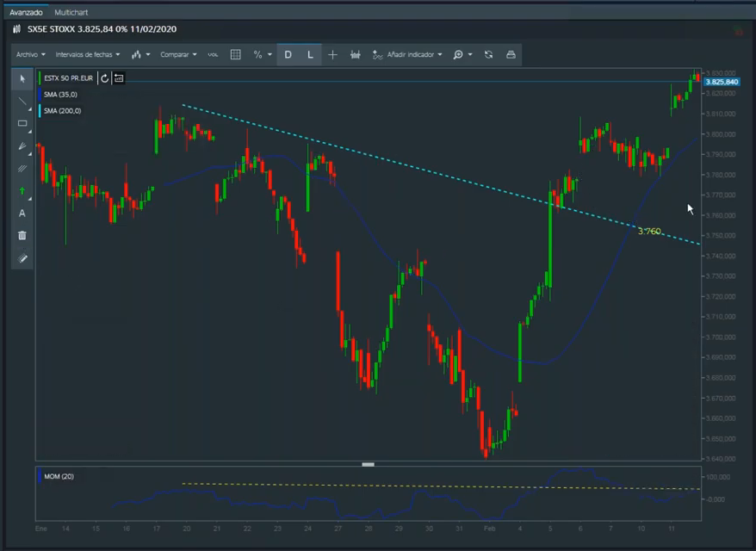The height and width of the screenshot is (551, 756).
Task: Toggle the D scale button
Action: coord(288,54)
